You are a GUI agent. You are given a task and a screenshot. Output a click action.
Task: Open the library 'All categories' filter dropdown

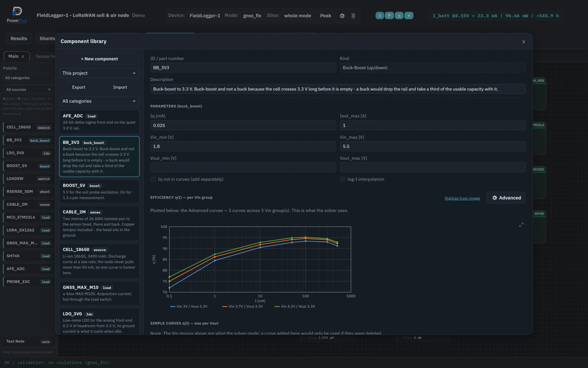point(99,101)
